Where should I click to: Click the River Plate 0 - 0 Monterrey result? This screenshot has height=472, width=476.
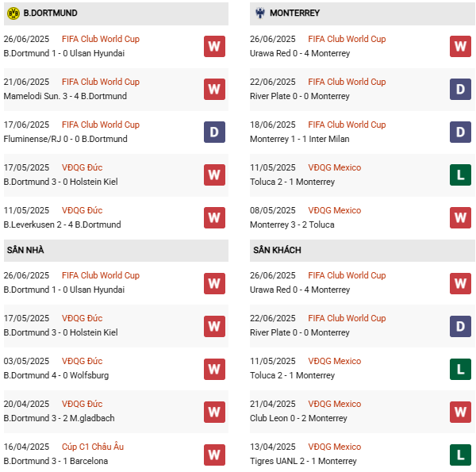coord(300,96)
